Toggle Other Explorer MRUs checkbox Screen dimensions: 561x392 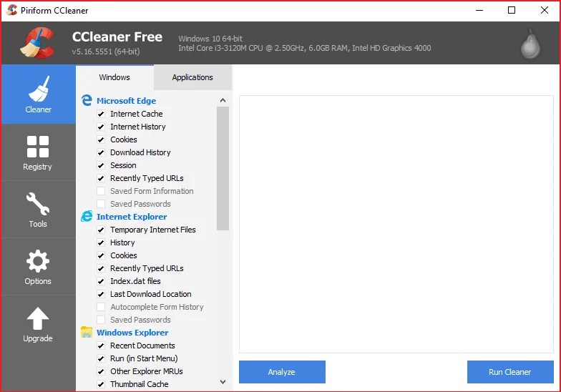[101, 371]
